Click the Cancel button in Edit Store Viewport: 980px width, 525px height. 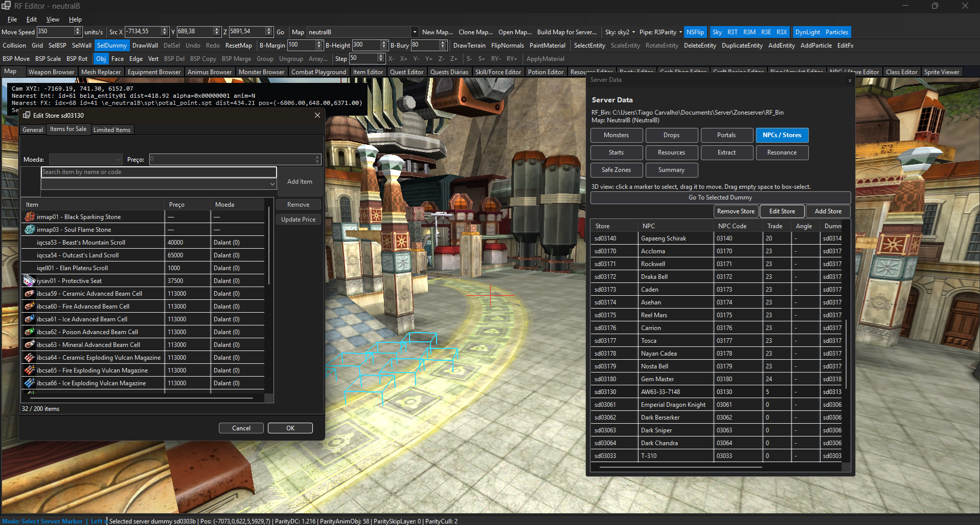[x=241, y=428]
